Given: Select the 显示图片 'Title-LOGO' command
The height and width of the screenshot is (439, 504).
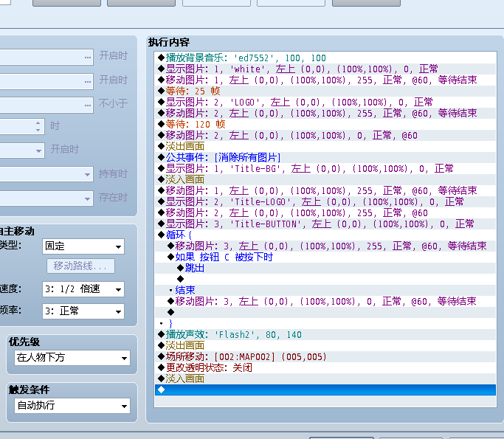Looking at the screenshot, I should pyautogui.click(x=325, y=201).
